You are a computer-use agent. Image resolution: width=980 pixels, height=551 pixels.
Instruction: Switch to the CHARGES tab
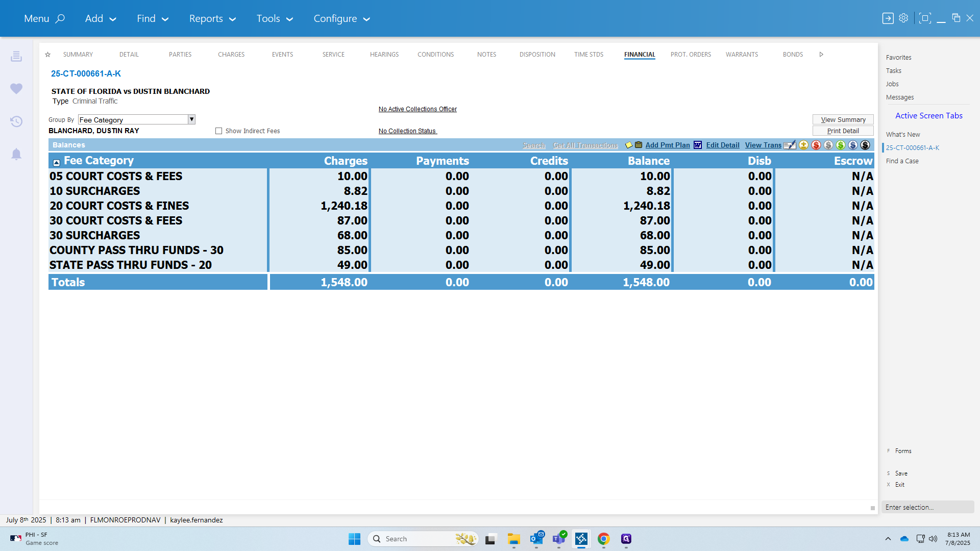231,55
